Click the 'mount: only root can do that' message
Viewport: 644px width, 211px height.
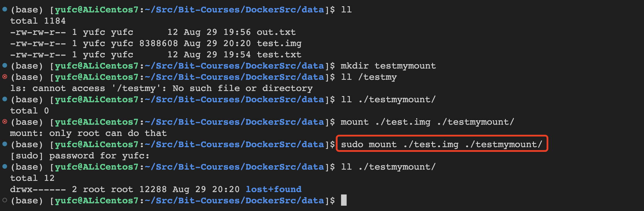(88, 133)
